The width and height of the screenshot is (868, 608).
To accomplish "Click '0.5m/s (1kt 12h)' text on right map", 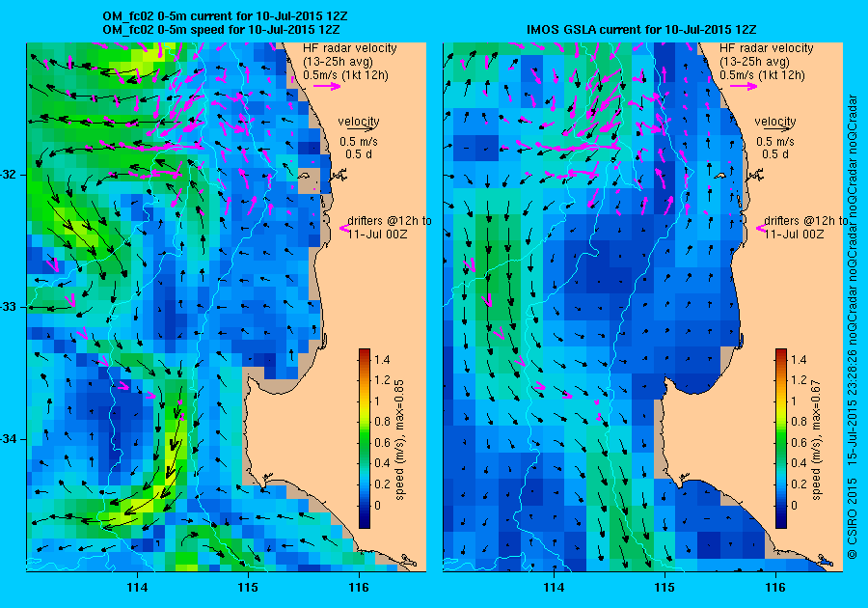I will (762, 74).
